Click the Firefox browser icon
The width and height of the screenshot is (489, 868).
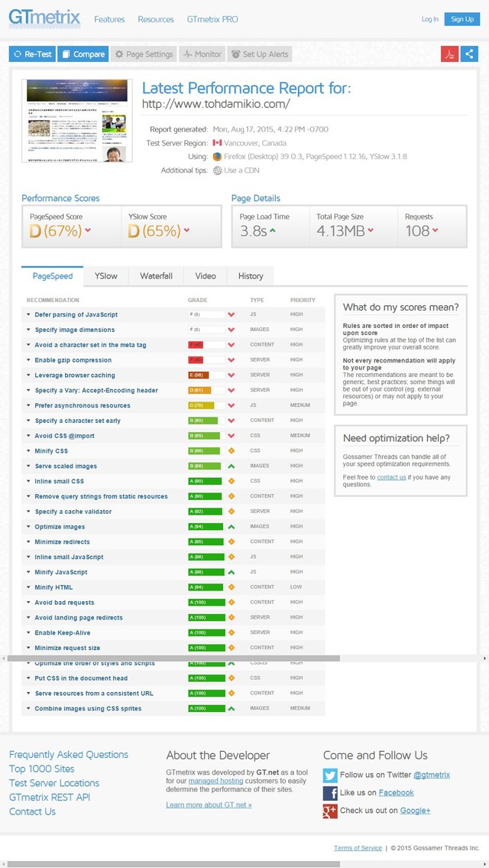pos(217,157)
